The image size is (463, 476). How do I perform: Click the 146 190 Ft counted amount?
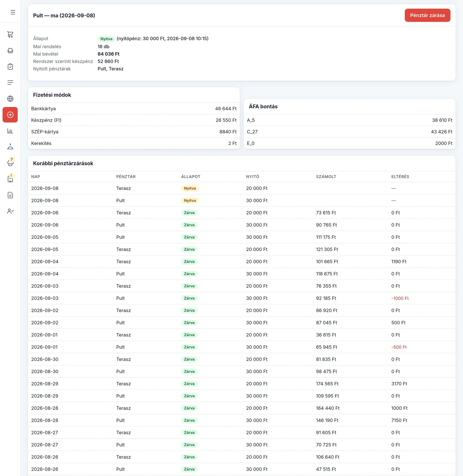327,420
